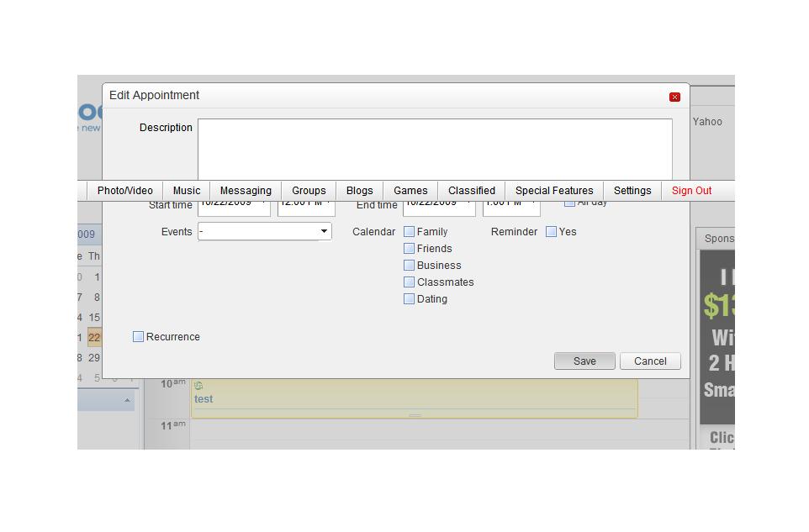Select day 29 in the mini calendar
This screenshot has width=809, height=532.
click(x=94, y=358)
